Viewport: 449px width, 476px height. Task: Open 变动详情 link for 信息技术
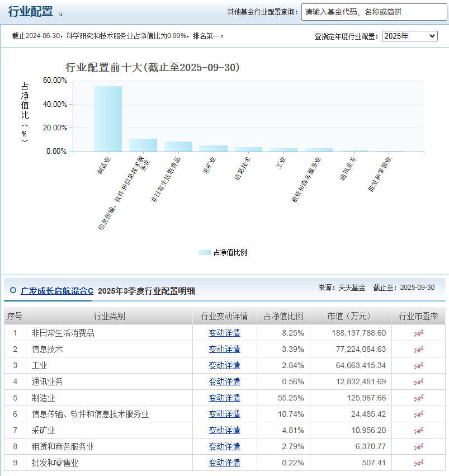point(225,349)
